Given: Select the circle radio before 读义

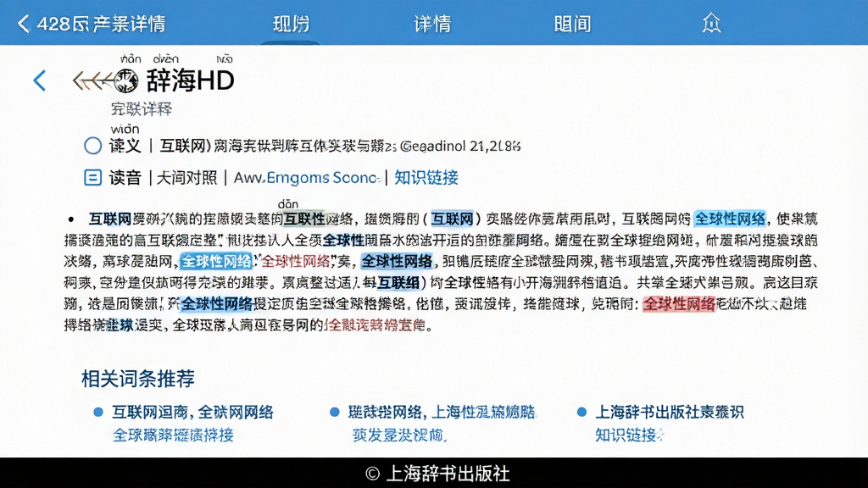Looking at the screenshot, I should 92,146.
